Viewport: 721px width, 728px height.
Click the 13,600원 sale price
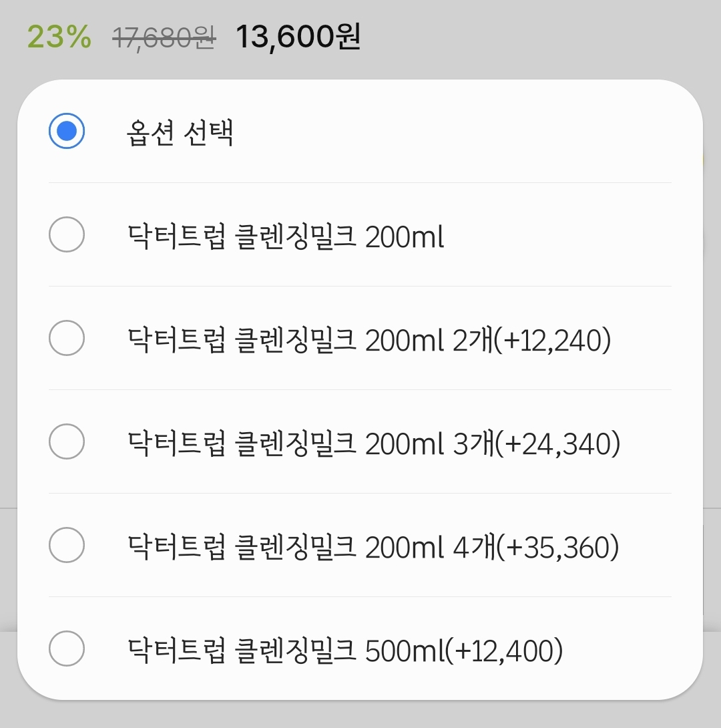pos(298,37)
